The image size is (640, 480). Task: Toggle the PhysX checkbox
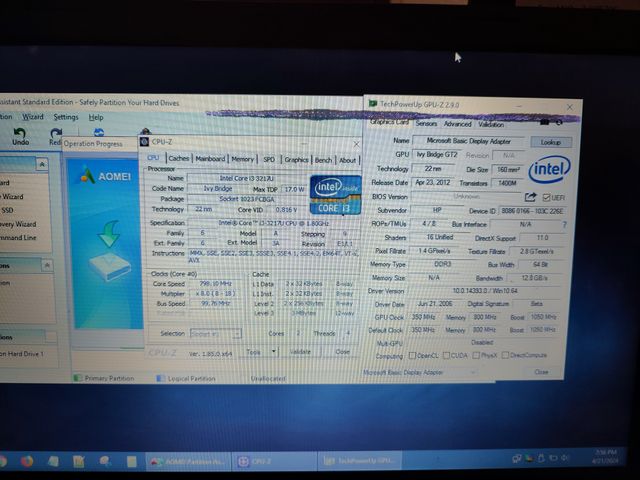pos(476,355)
